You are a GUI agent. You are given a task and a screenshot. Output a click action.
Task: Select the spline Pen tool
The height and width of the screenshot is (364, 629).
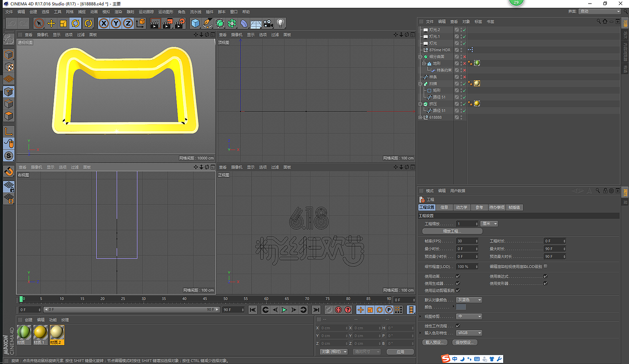[208, 23]
